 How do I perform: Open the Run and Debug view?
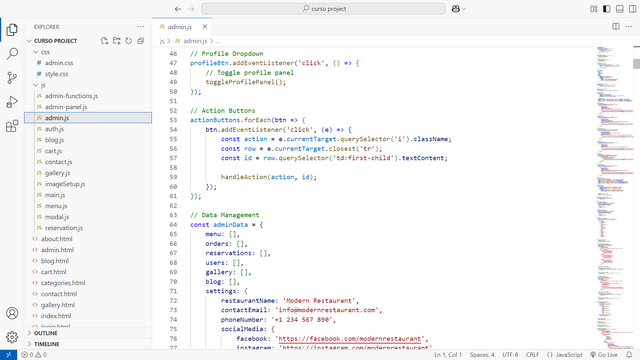[12, 102]
